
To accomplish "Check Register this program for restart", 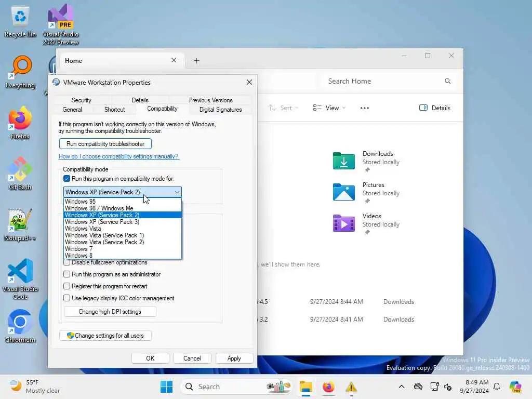I will [67, 286].
